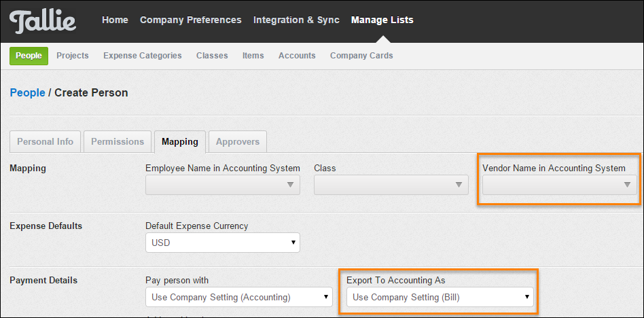The image size is (644, 318).
Task: Open Vendor Name in Accounting System dropdown
Action: [559, 185]
